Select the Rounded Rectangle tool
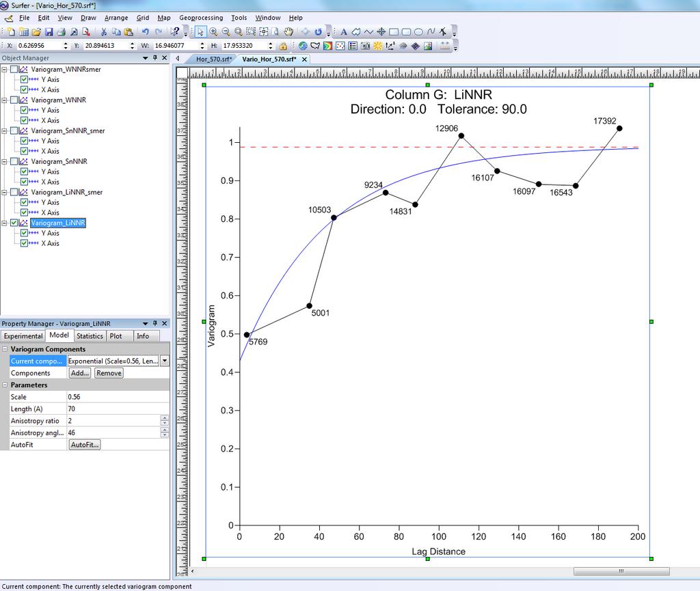Viewport: 700px width, 591px height. (406, 31)
